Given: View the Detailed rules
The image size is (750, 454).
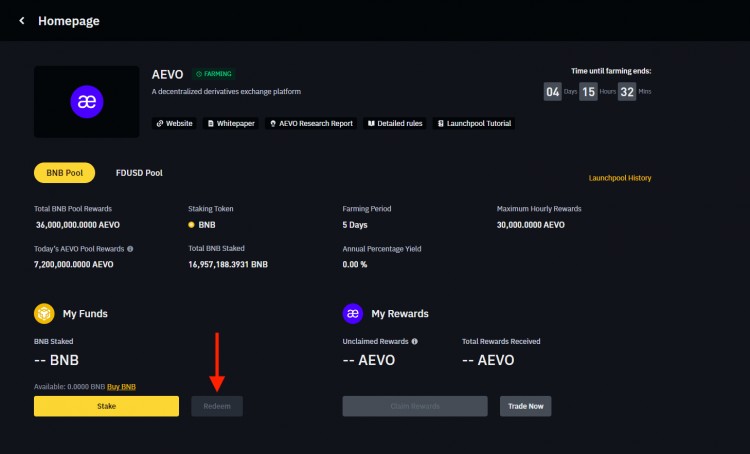Looking at the screenshot, I should coord(395,123).
